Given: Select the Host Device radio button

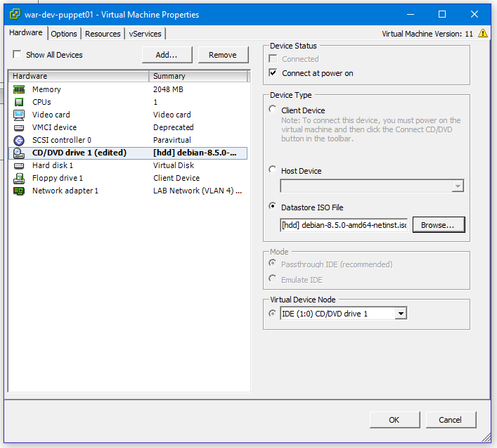Looking at the screenshot, I should tap(272, 169).
